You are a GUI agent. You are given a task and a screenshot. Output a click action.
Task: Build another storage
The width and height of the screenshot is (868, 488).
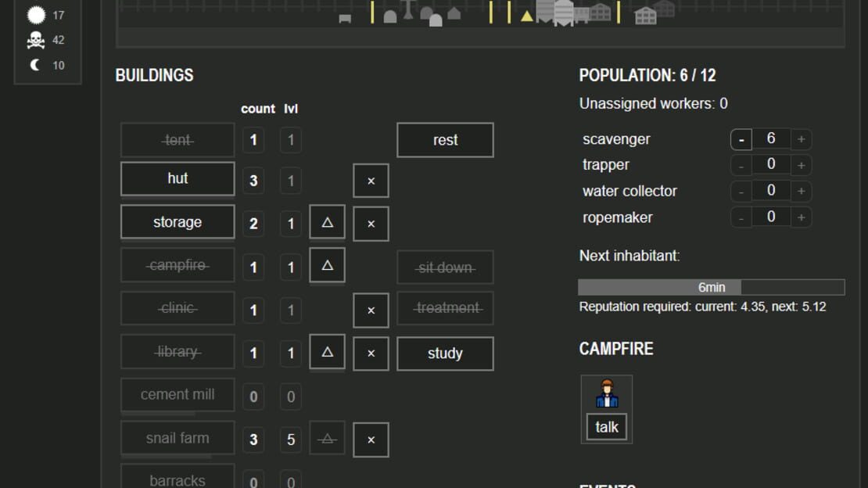pyautogui.click(x=178, y=221)
